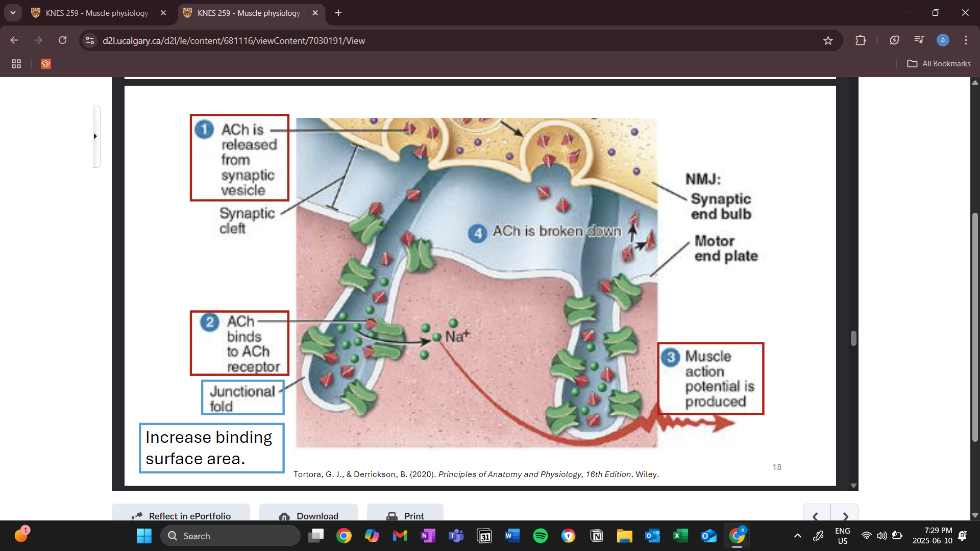The width and height of the screenshot is (980, 551).
Task: Open the active Chrome profile window icon
Action: 737,536
